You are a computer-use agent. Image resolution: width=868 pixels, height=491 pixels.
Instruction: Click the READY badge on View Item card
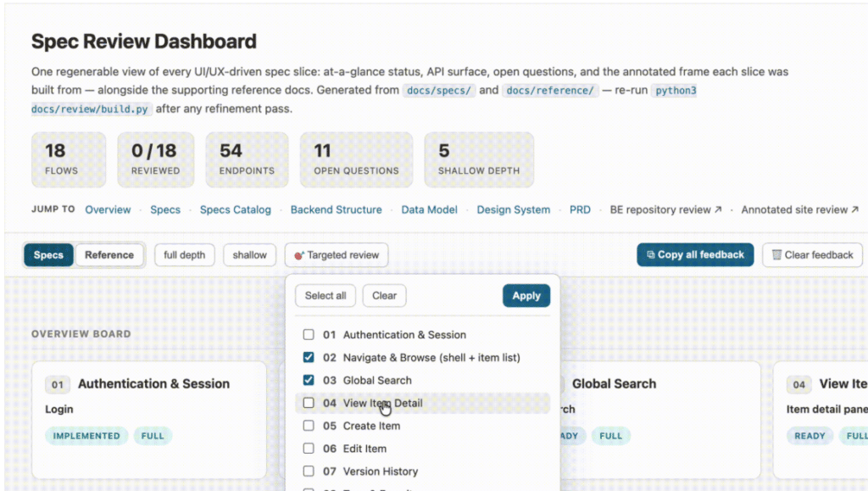810,436
